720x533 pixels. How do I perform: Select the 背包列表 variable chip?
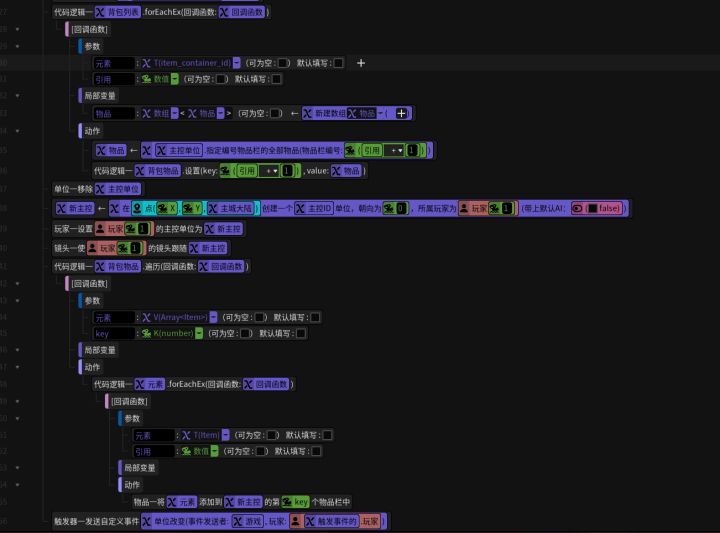pyautogui.click(x=118, y=12)
